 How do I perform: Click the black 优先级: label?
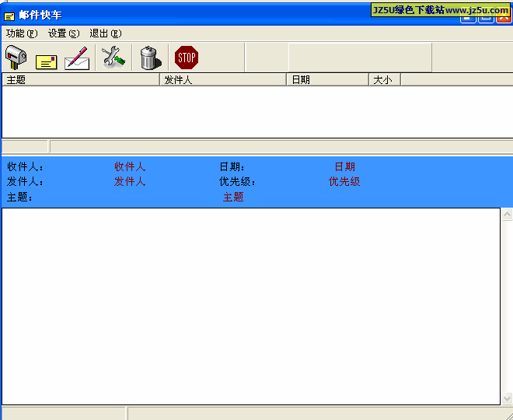click(237, 181)
